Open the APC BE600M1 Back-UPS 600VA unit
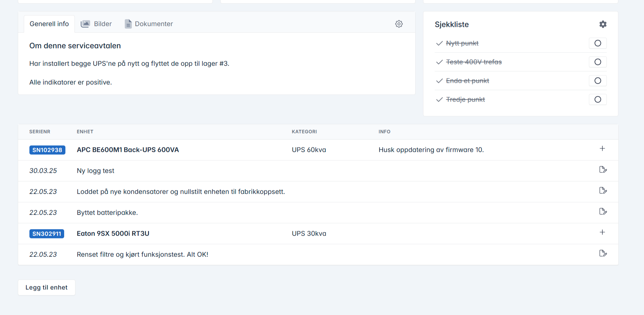This screenshot has height=315, width=644. 128,150
